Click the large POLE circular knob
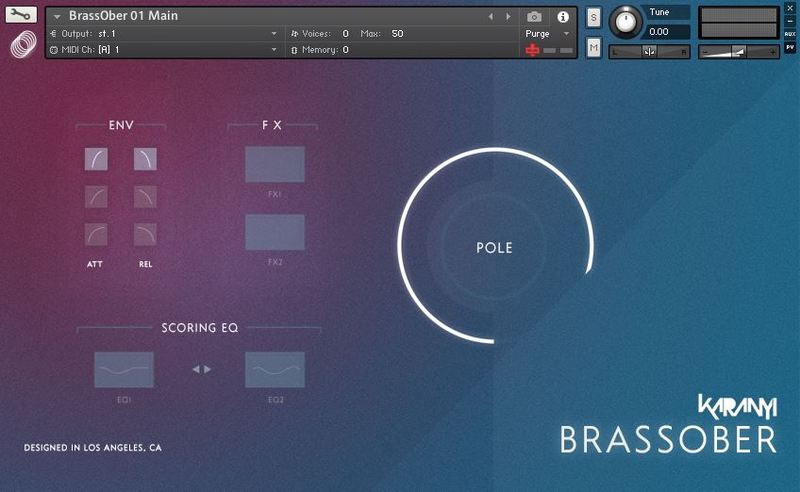Screen dimensions: 800x492 [494, 246]
